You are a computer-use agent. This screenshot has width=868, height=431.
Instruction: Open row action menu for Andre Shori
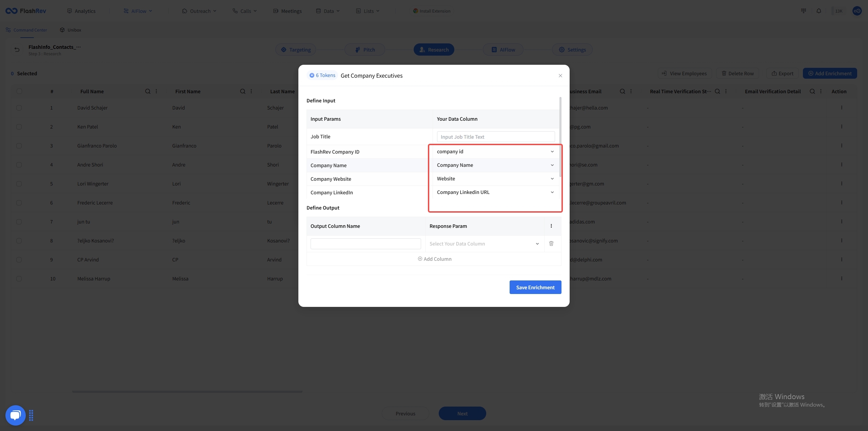coord(842,164)
